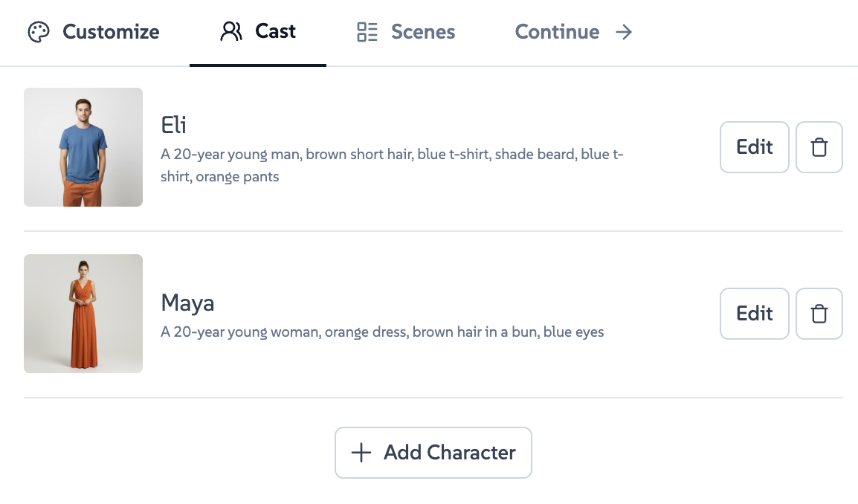This screenshot has height=504, width=858.
Task: Click the palette icon beside Customize
Action: (39, 33)
